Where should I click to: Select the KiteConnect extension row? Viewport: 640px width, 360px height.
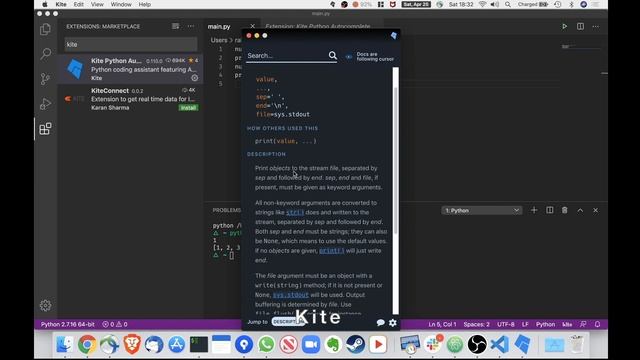(x=131, y=99)
